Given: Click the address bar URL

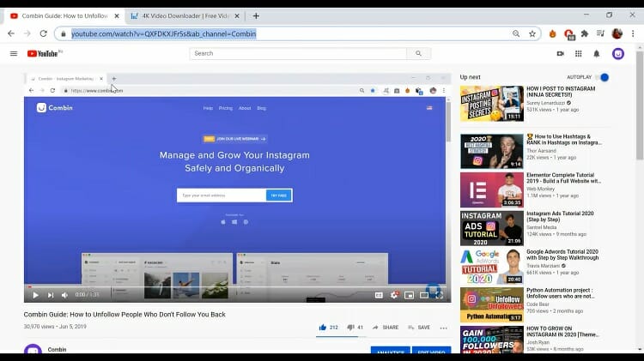Looking at the screenshot, I should [163, 34].
